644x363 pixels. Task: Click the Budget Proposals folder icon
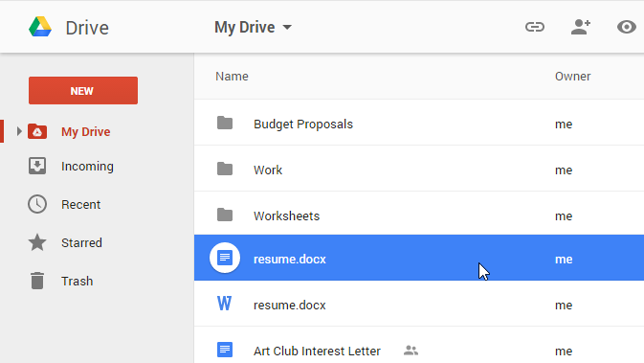[x=225, y=123]
